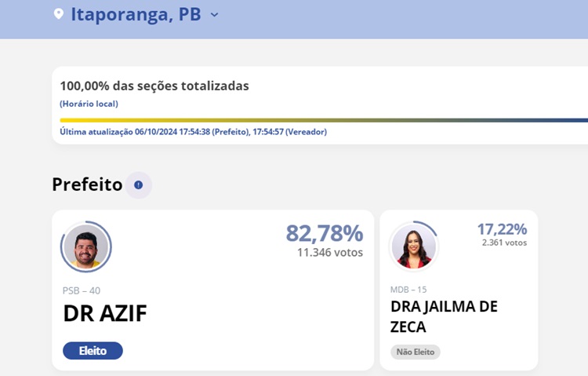Select the DRA JAILMA DE ZECA name
Screen dimensions: 588x376
444,316
